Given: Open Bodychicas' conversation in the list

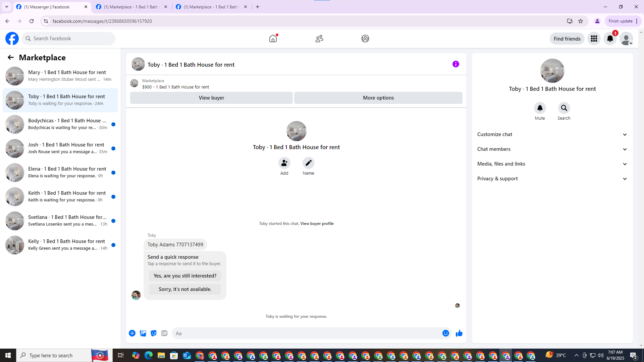Looking at the screenshot, I should pyautogui.click(x=60, y=124).
